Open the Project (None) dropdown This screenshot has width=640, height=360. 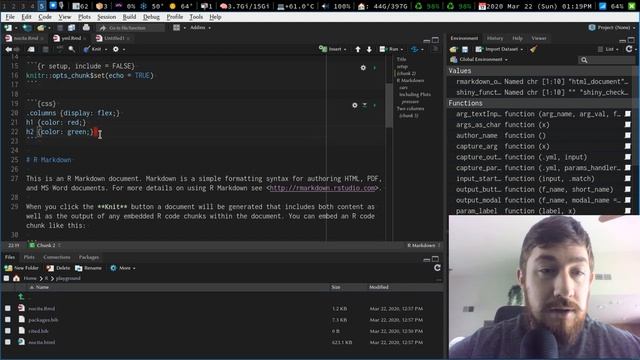pos(612,28)
